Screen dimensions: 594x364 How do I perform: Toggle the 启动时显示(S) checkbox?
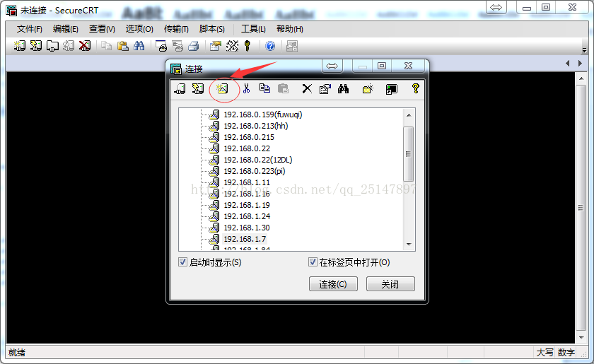click(182, 262)
